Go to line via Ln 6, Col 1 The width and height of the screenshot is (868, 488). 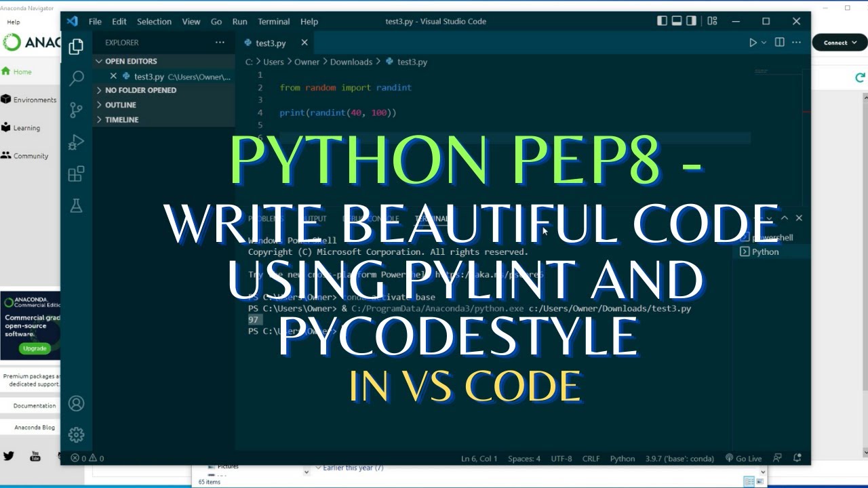(479, 458)
